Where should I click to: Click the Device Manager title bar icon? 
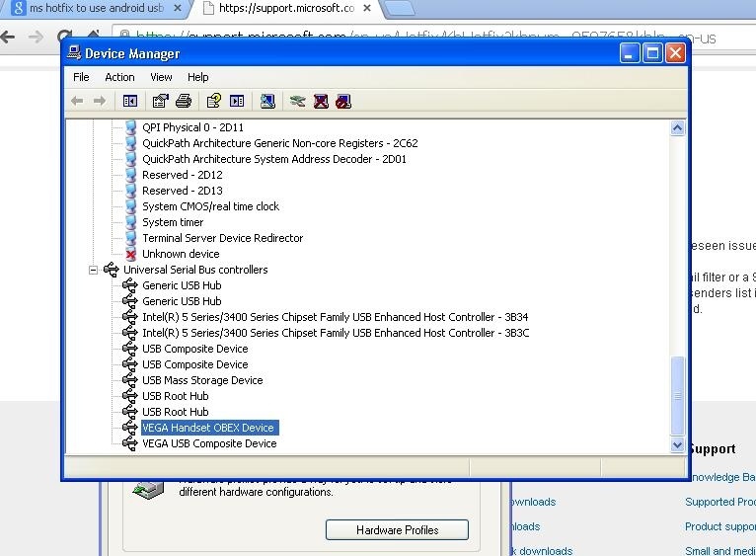pyautogui.click(x=74, y=52)
